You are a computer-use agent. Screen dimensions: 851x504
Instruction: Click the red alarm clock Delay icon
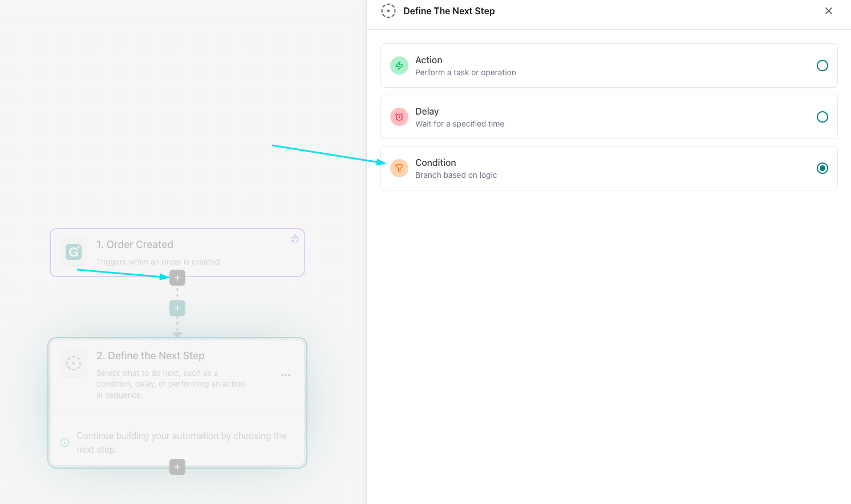399,117
